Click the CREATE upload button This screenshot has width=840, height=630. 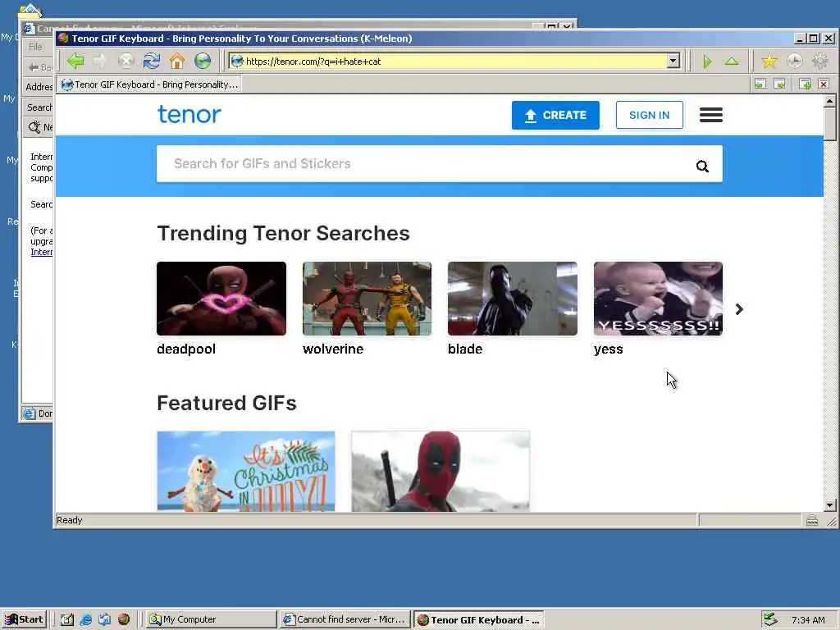coord(555,115)
